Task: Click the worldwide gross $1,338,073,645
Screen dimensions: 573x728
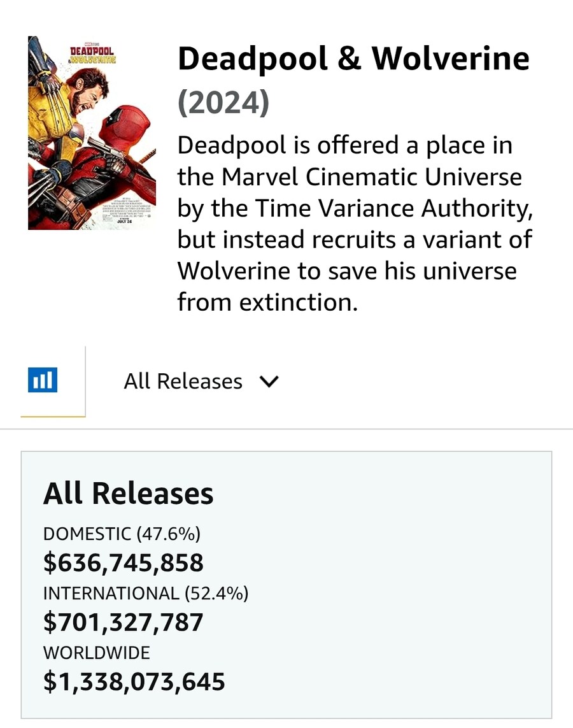Action: (x=134, y=682)
